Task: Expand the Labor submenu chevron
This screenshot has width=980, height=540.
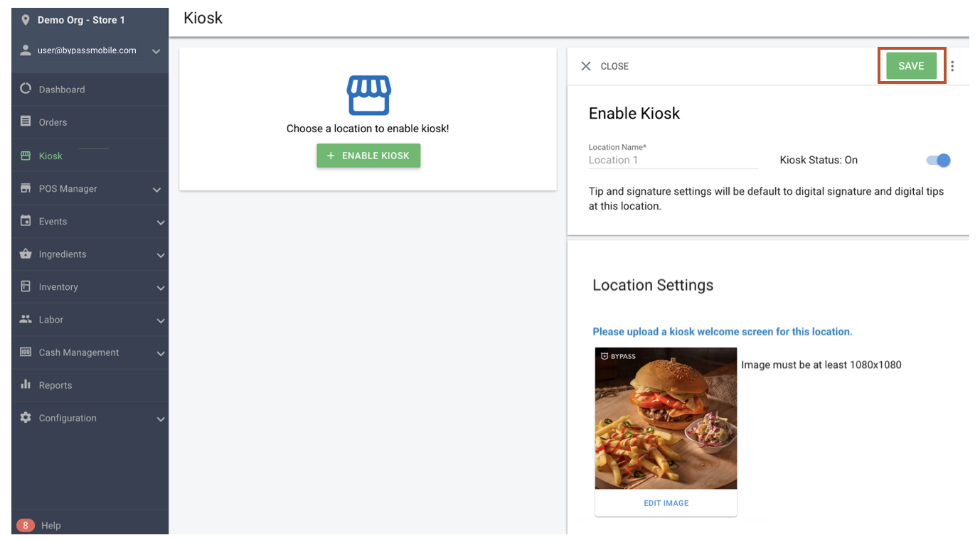Action: 161,320
